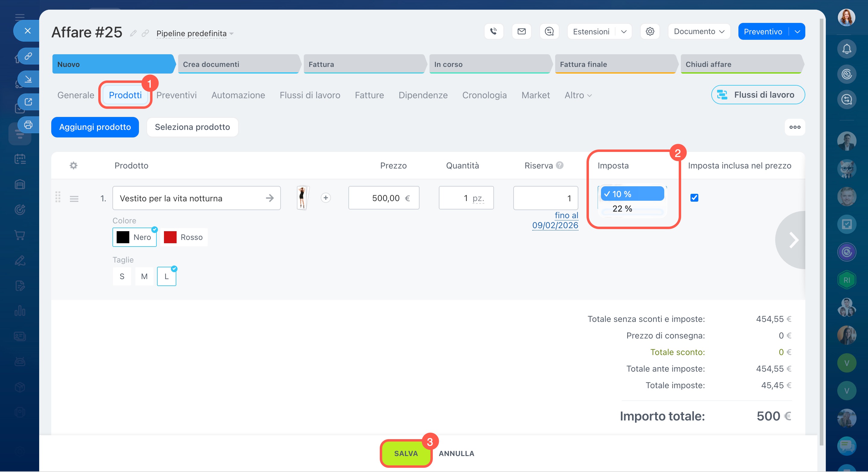Click the plus icon beside product image

[x=325, y=198]
